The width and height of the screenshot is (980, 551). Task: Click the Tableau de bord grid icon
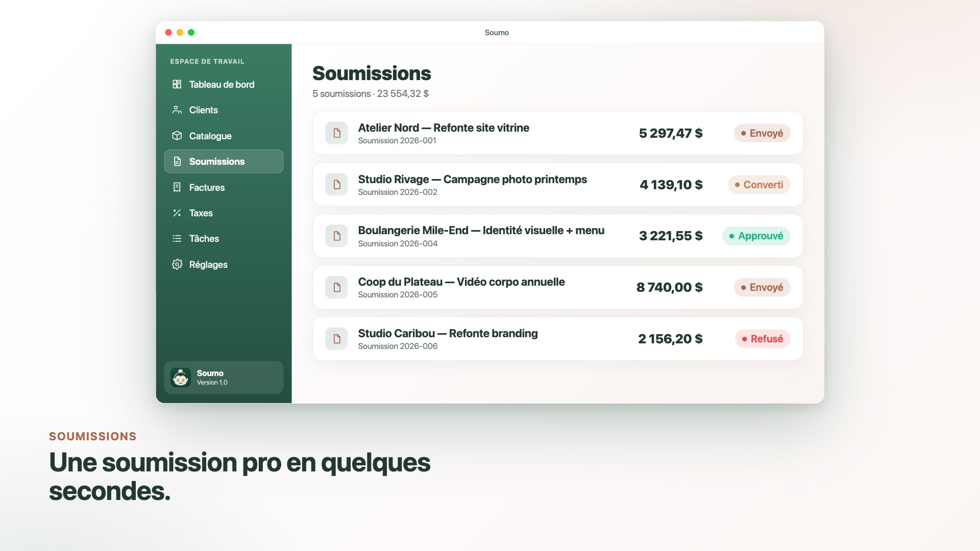(x=177, y=84)
